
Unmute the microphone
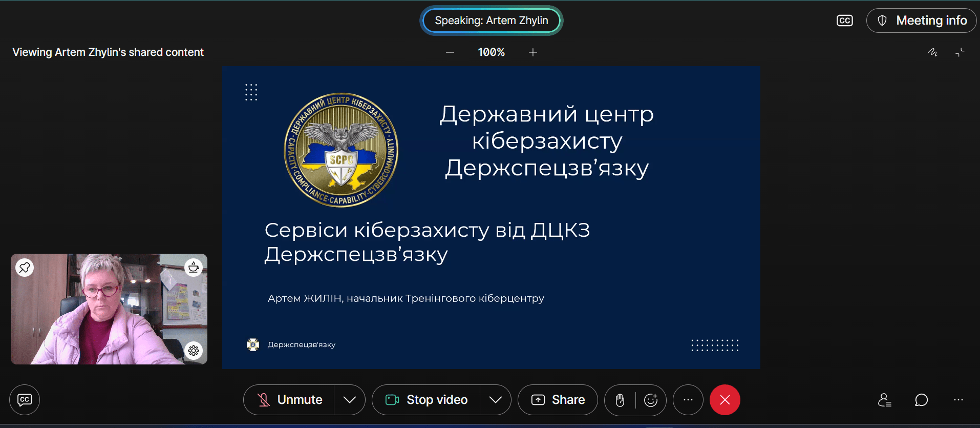[x=289, y=400]
